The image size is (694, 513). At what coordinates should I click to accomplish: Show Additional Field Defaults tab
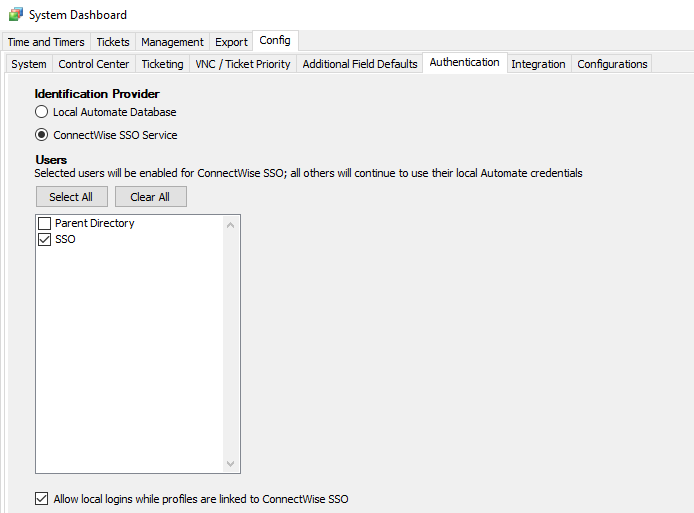click(360, 64)
